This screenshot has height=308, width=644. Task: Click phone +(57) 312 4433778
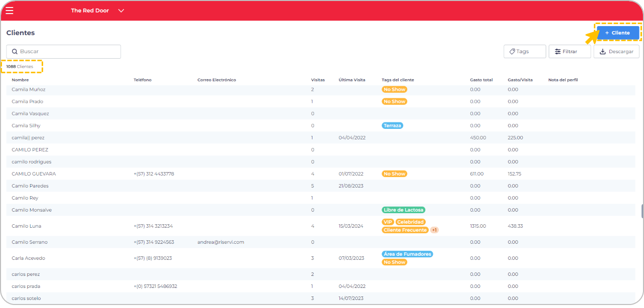[154, 174]
